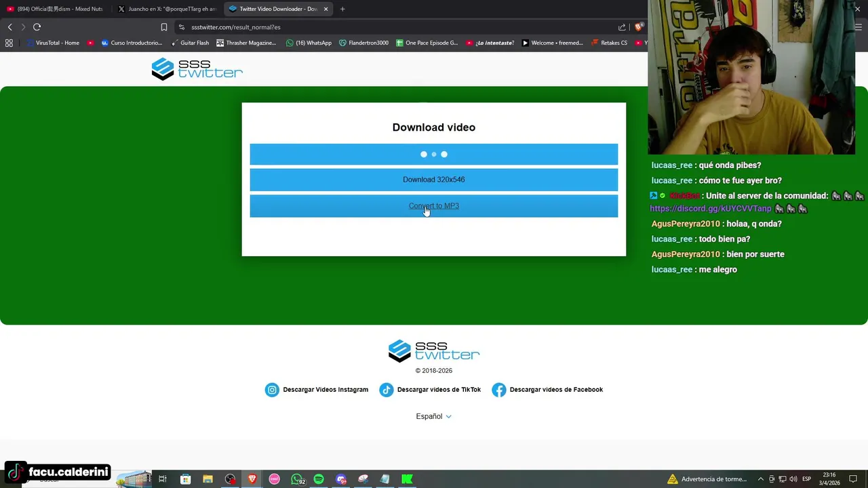
Task: Open Spotify from the taskbar
Action: pyautogui.click(x=319, y=479)
